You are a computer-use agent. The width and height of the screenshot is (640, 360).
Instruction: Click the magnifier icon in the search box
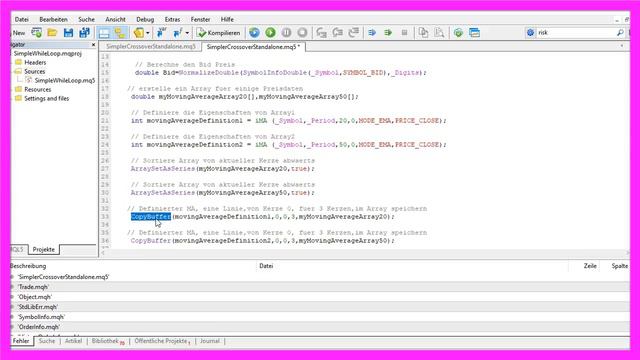(620, 33)
